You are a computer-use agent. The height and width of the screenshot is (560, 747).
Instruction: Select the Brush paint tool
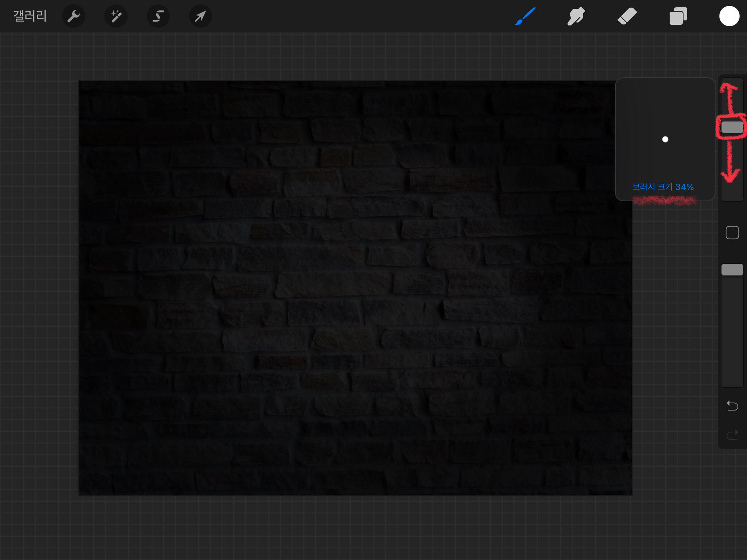(525, 16)
